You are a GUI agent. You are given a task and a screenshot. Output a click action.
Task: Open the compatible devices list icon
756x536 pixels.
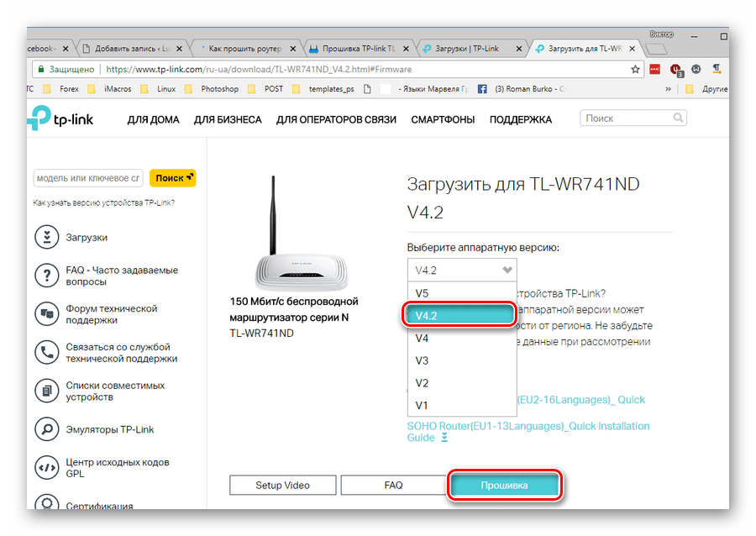tap(47, 391)
